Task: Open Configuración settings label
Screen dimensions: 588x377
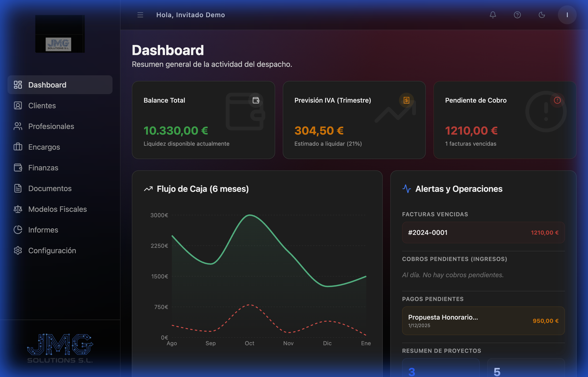Action: click(52, 251)
